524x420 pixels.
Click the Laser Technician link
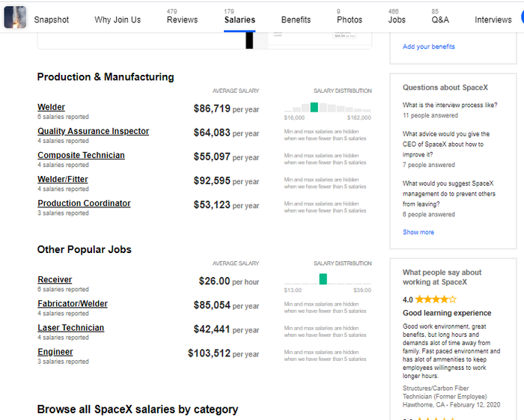pyautogui.click(x=70, y=328)
